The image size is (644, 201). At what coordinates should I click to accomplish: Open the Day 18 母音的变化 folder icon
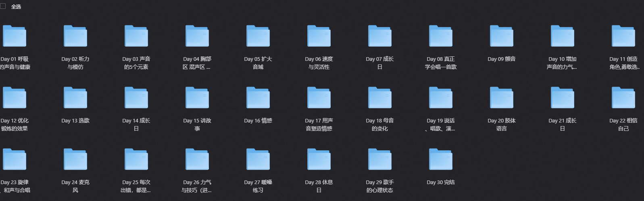tap(380, 97)
